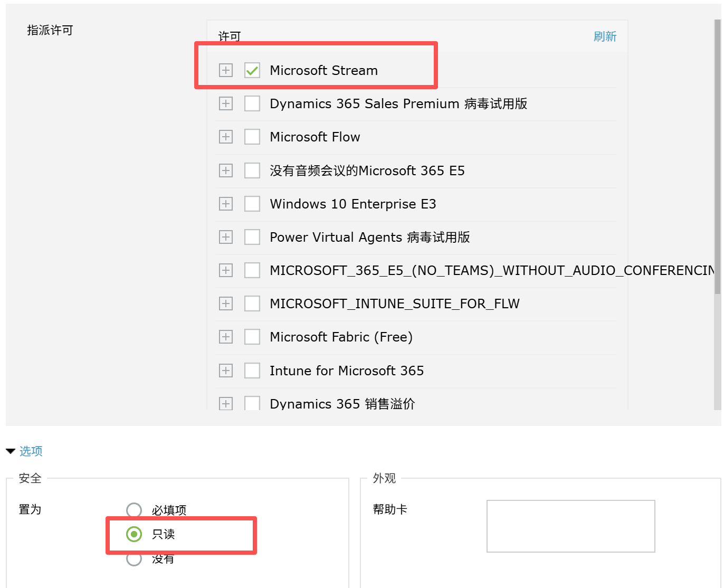Viewport: 724px width, 588px height.
Task: Expand Dynamics 365 销售溢价 row
Action: [226, 404]
